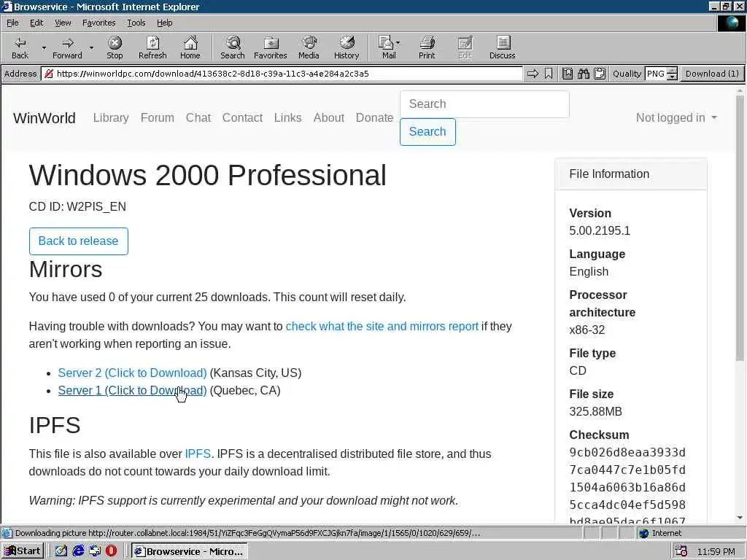Increase Quality with the up stepper arrow
This screenshot has height=560, width=747.
[x=672, y=71]
